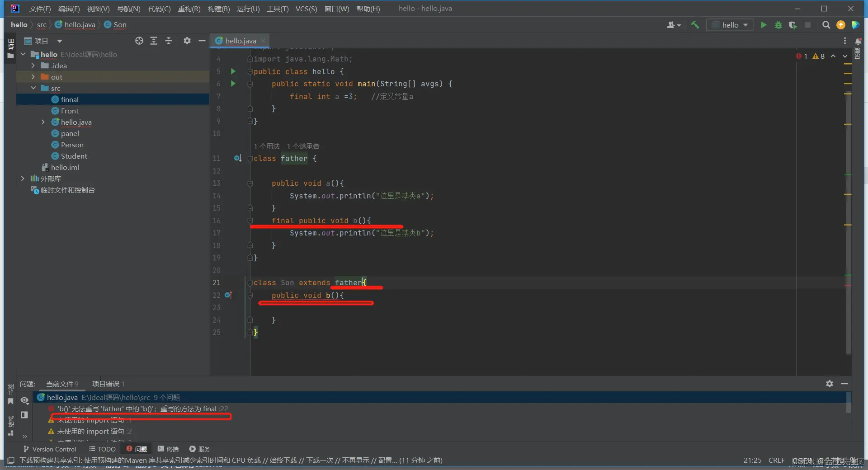Toggle Problems view options eye icon
Viewport: 868px width, 470px height.
(24, 400)
